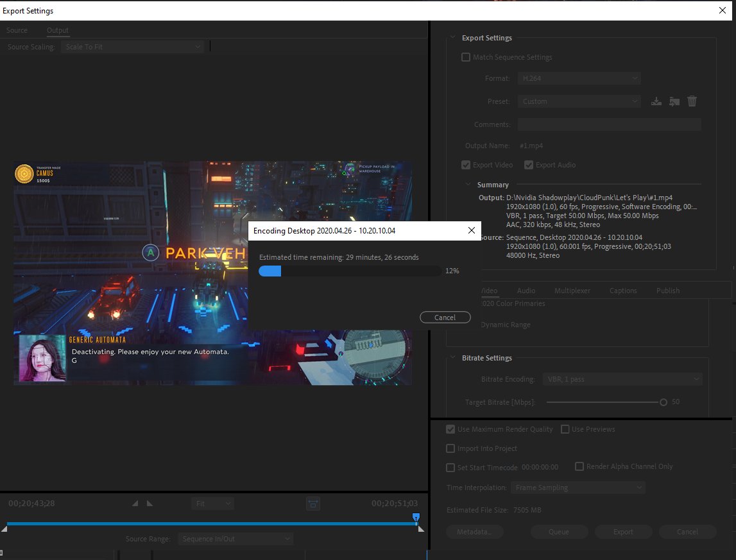
Task: Open the Preset Custom dropdown
Action: tap(579, 101)
